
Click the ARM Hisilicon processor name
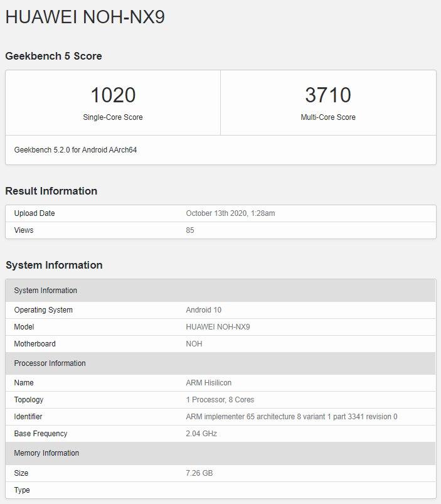(209, 383)
